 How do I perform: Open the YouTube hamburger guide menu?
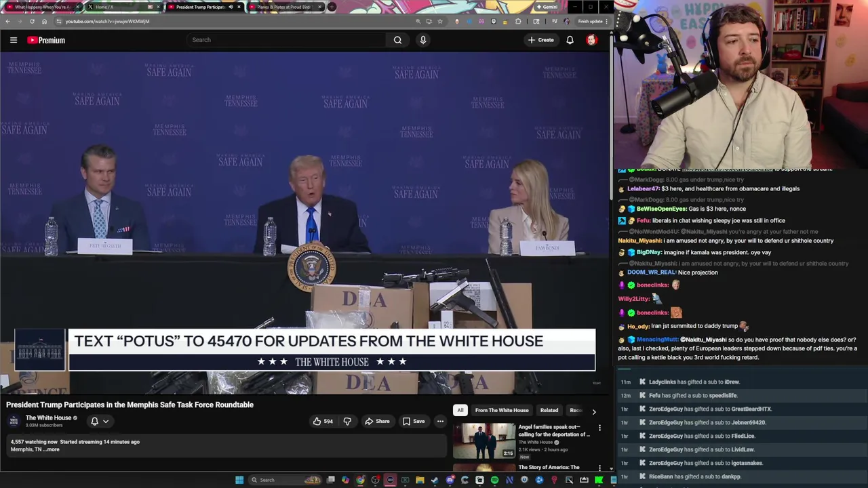click(x=14, y=40)
